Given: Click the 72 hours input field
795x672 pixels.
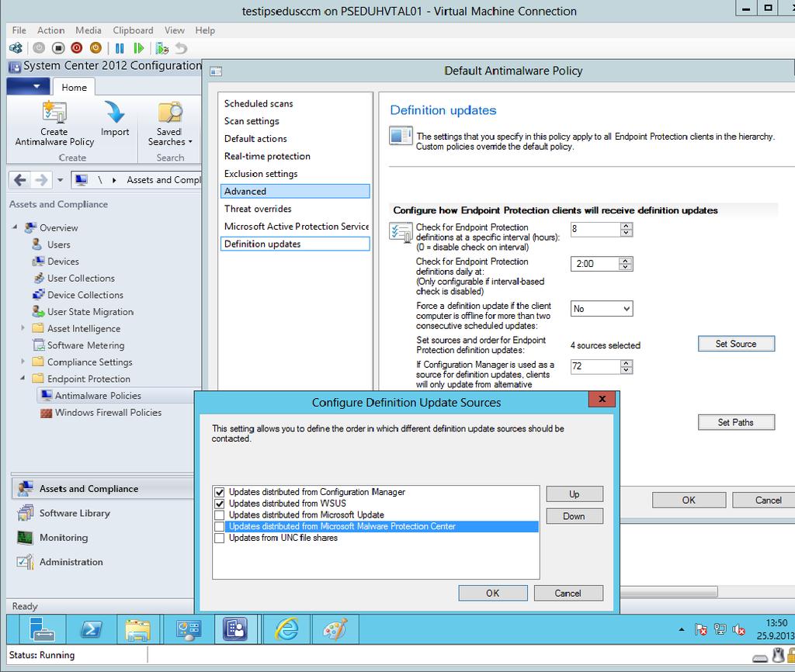Looking at the screenshot, I should [x=595, y=366].
